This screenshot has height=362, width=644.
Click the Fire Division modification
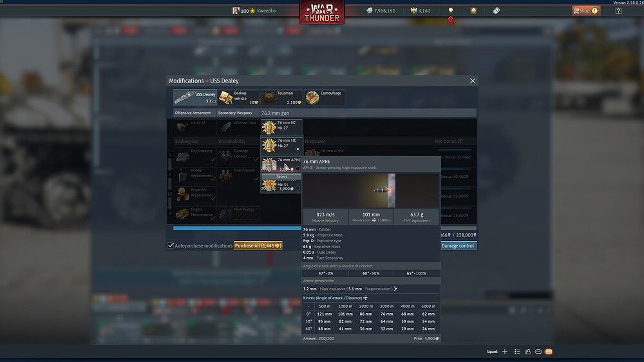pos(239,175)
